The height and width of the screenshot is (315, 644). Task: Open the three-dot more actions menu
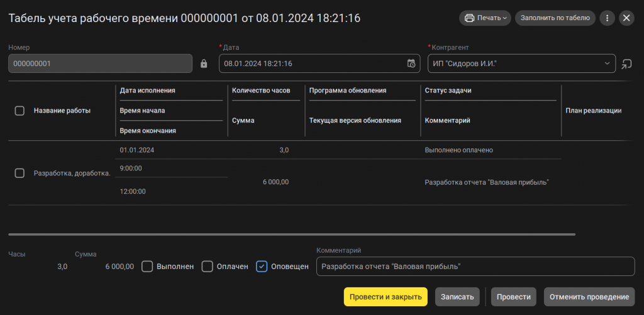[x=607, y=18]
